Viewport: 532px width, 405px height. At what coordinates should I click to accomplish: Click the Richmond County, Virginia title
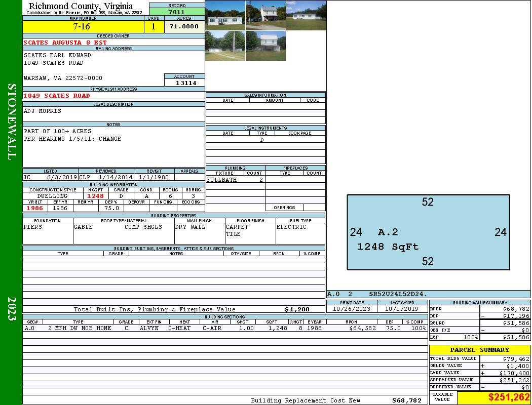pos(81,6)
